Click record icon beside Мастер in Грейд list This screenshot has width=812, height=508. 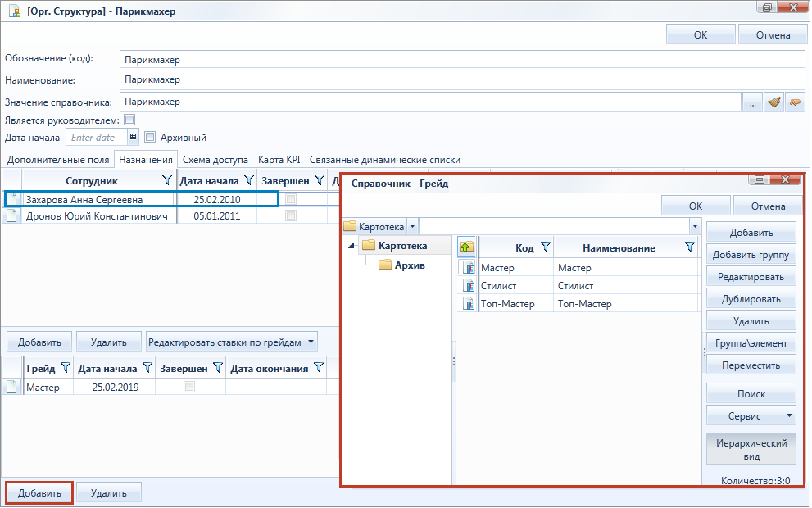pyautogui.click(x=468, y=268)
